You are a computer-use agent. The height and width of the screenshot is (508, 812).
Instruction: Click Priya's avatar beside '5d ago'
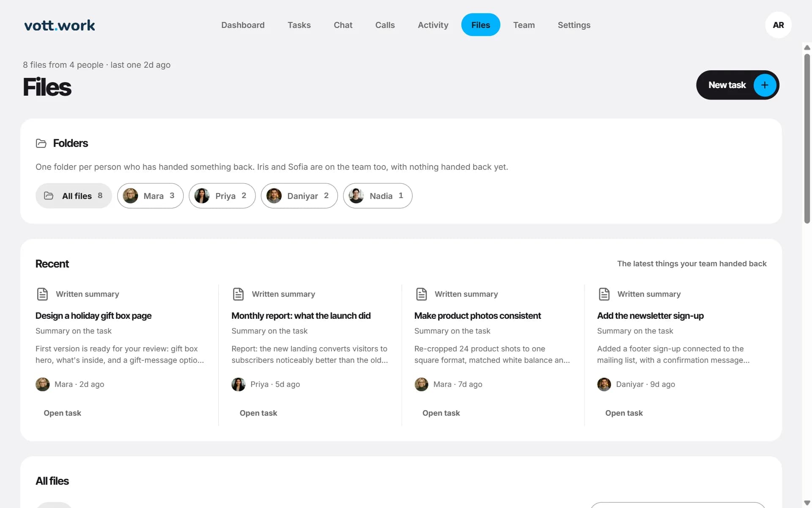239,384
